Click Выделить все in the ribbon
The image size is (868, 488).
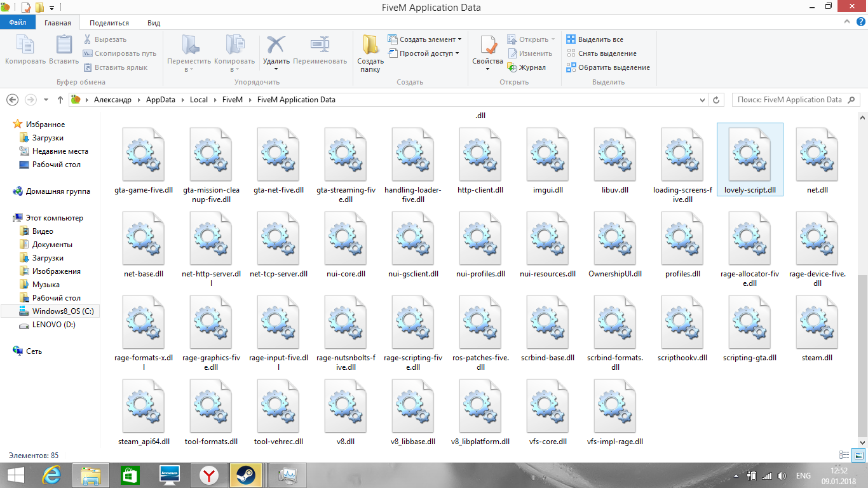pyautogui.click(x=595, y=39)
